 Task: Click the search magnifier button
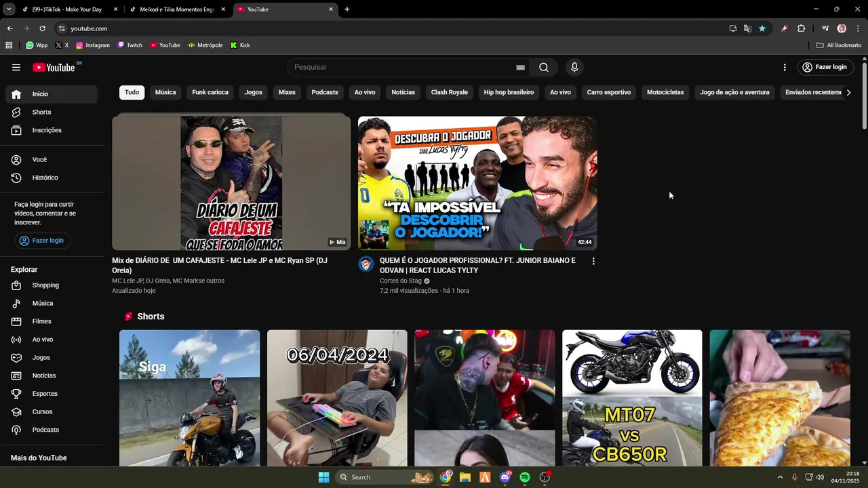tap(544, 67)
